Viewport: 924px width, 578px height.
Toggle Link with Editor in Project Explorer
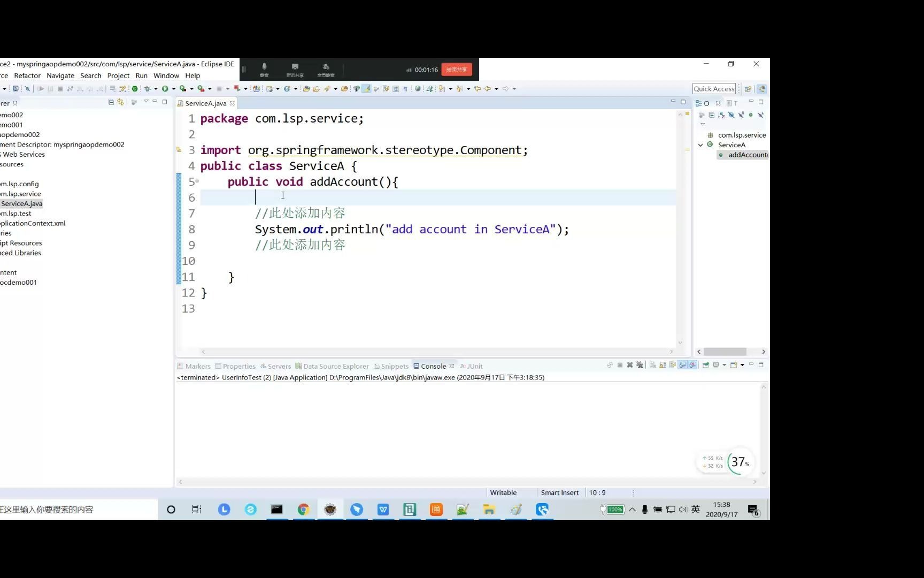pos(121,102)
